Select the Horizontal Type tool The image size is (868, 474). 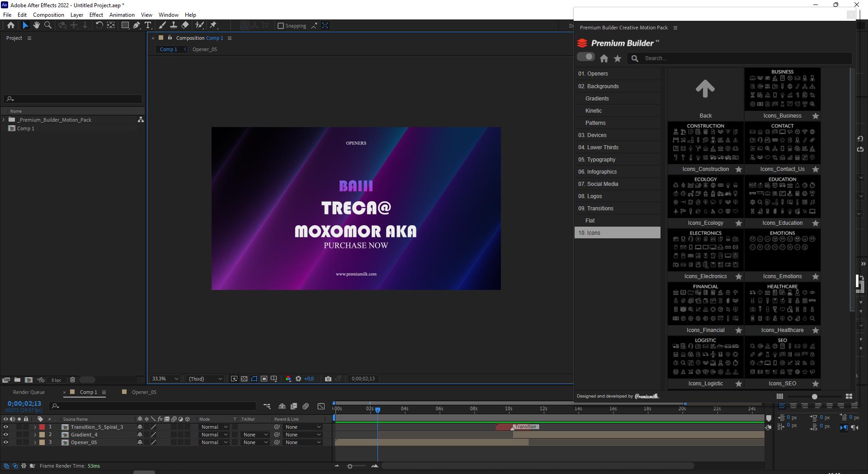point(147,26)
